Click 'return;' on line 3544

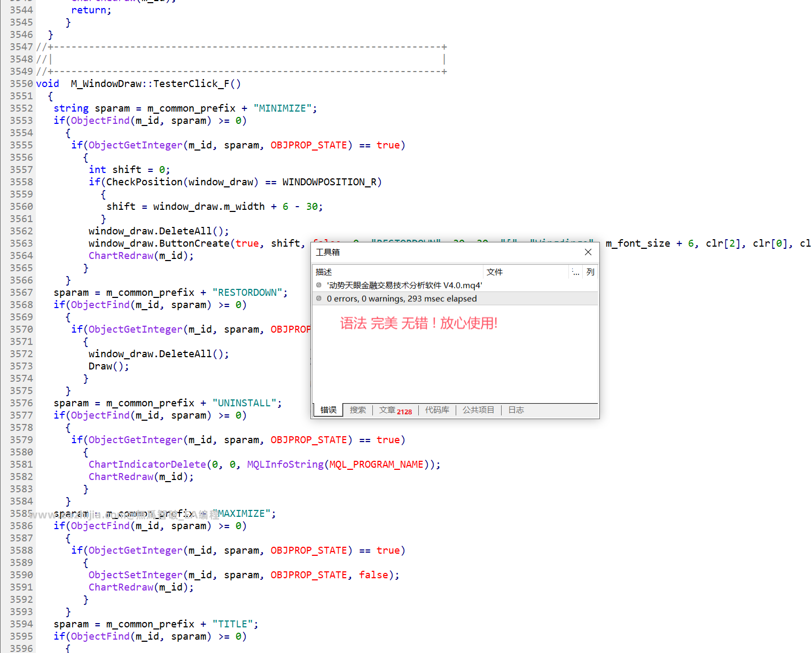coord(91,10)
